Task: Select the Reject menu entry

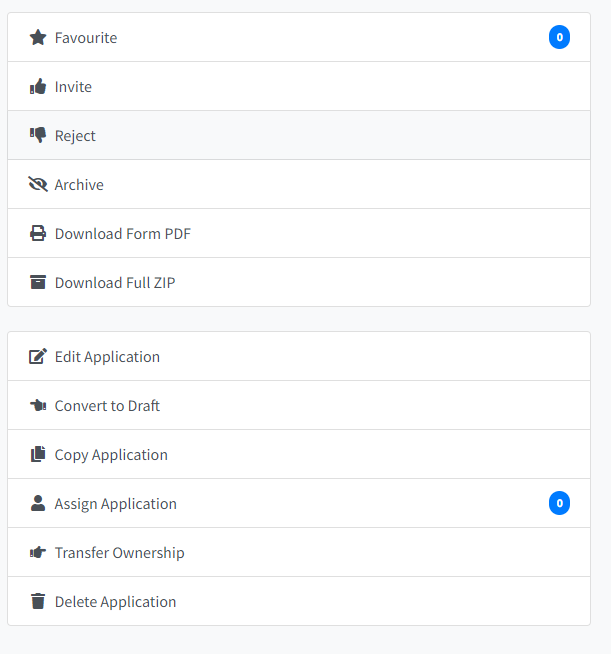Action: click(x=299, y=135)
